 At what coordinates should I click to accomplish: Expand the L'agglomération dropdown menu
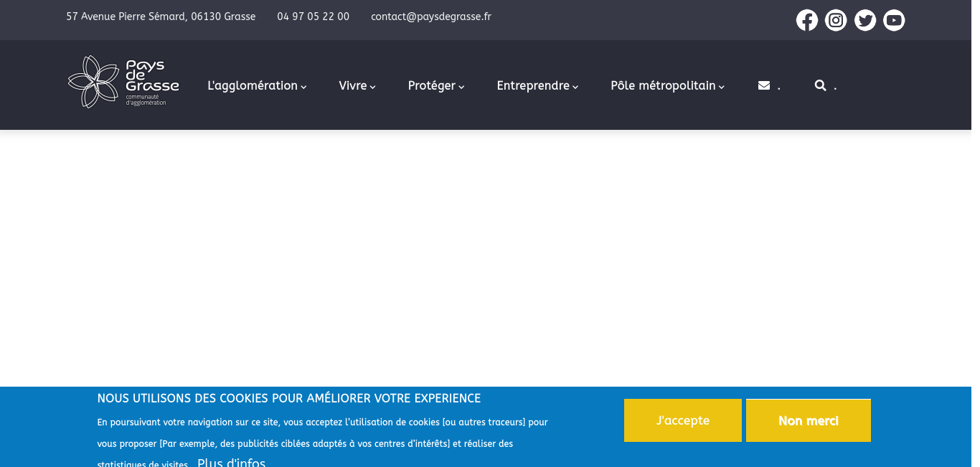tap(257, 85)
